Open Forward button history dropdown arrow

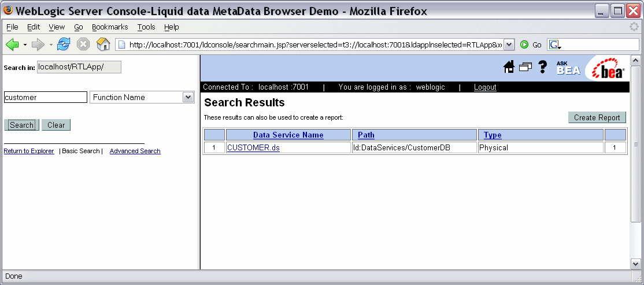pyautogui.click(x=51, y=45)
